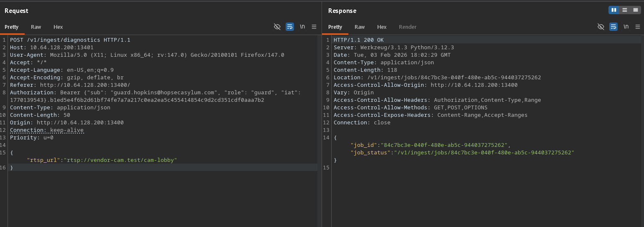The height and width of the screenshot is (227, 644).
Task: Open the Response Render tab
Action: (x=407, y=27)
